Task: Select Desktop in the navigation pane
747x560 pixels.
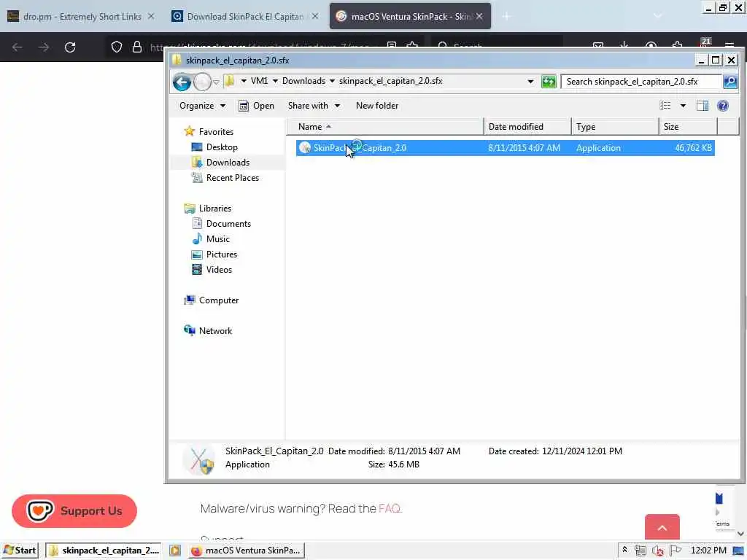Action: (222, 147)
